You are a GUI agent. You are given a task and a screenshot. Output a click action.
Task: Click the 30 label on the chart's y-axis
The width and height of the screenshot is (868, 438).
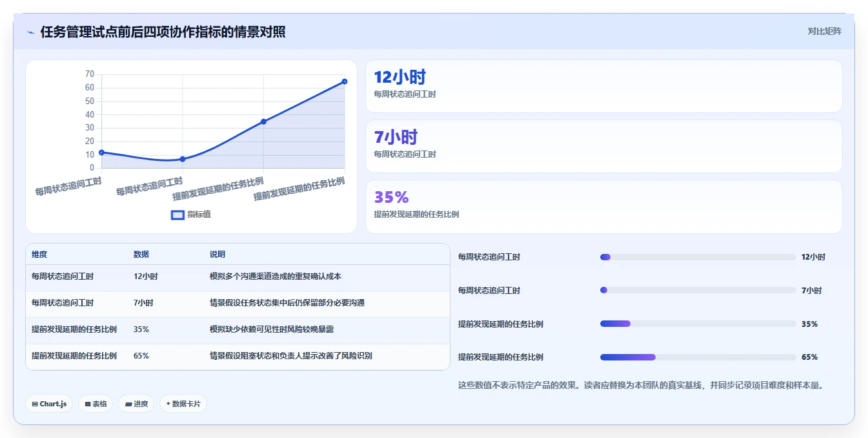tap(90, 128)
